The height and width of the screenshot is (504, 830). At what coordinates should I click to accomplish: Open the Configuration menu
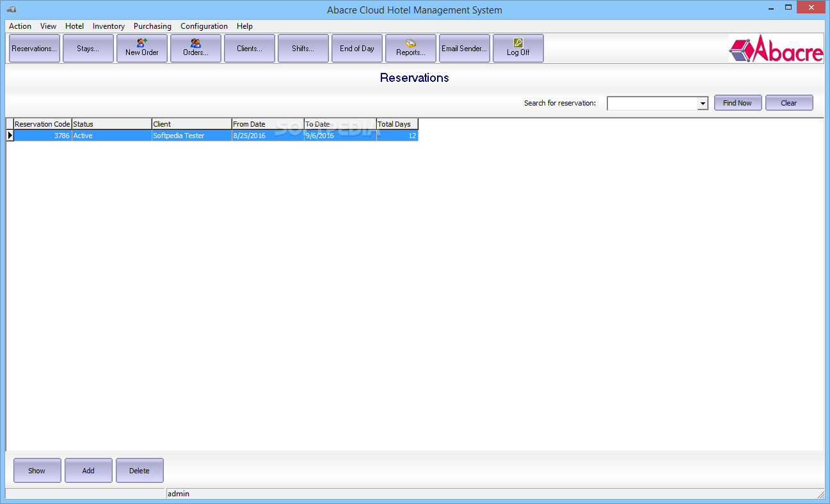(x=204, y=26)
